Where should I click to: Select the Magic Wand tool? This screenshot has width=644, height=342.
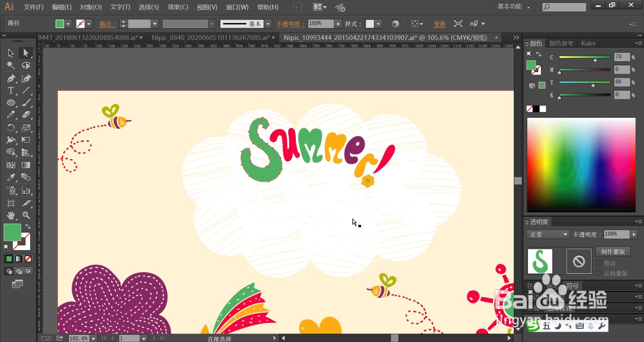point(11,65)
